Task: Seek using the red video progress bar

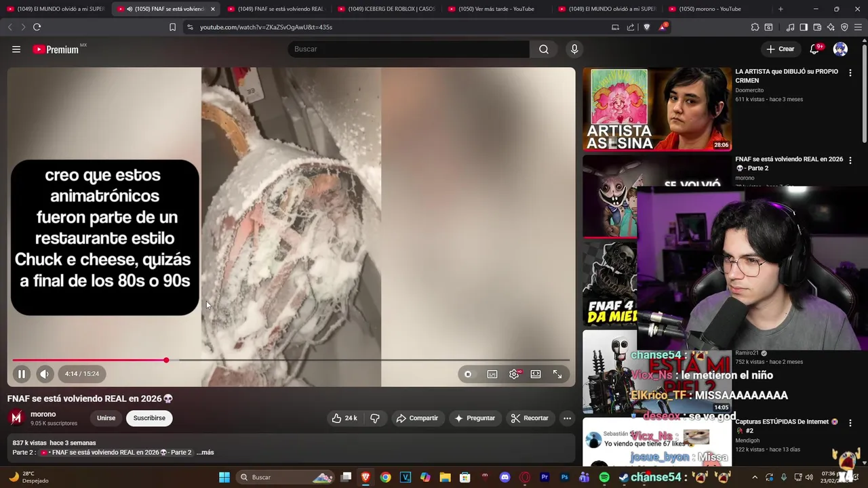Action: 291,360
